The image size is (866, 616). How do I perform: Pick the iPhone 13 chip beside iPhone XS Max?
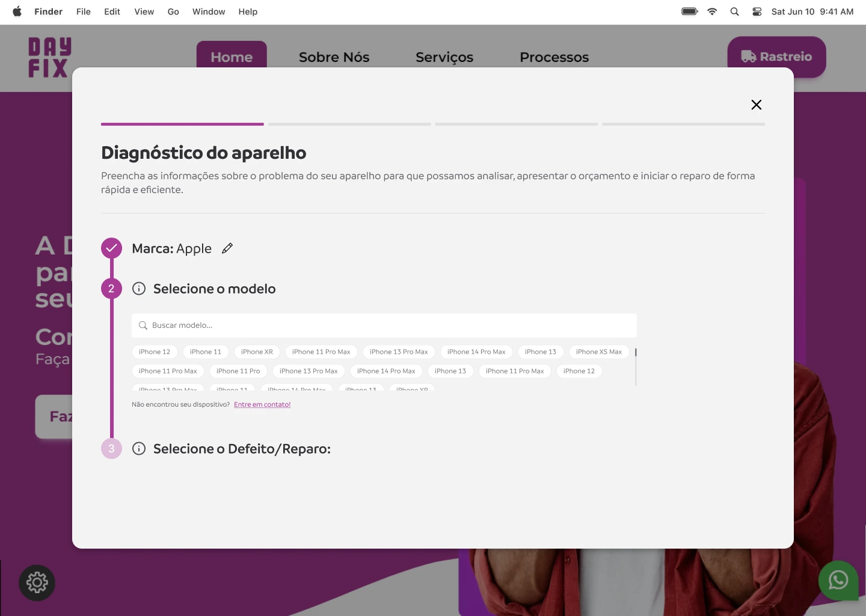point(541,352)
